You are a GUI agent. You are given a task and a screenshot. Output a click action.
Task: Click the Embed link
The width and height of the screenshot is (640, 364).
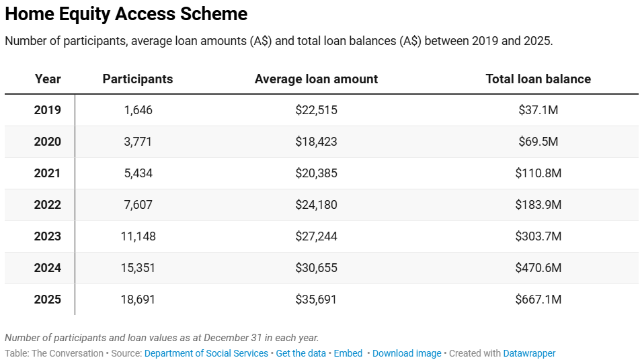(348, 353)
